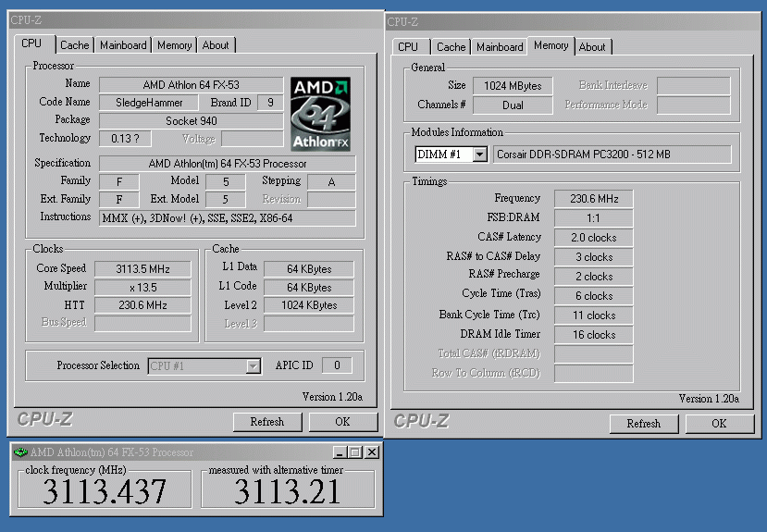Click the Package field Socket 940
The width and height of the screenshot is (767, 532).
click(x=192, y=121)
